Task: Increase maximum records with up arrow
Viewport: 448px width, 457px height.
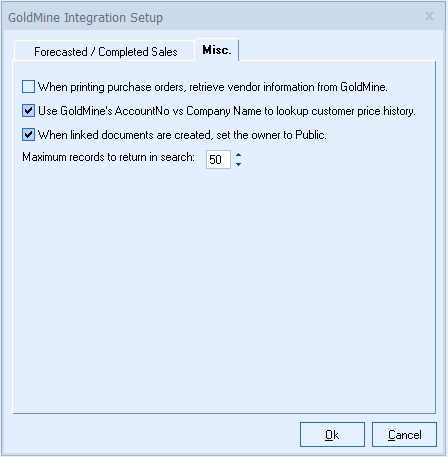Action: pos(238,155)
